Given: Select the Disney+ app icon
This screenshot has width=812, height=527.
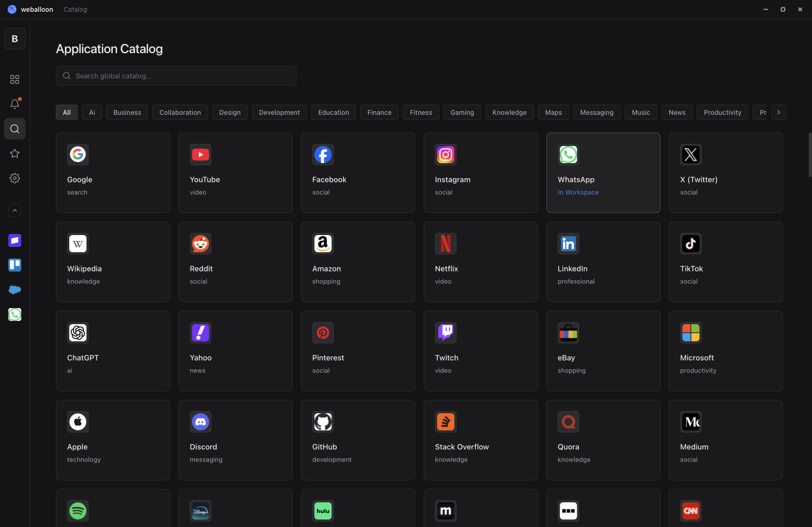Looking at the screenshot, I should pyautogui.click(x=200, y=511).
